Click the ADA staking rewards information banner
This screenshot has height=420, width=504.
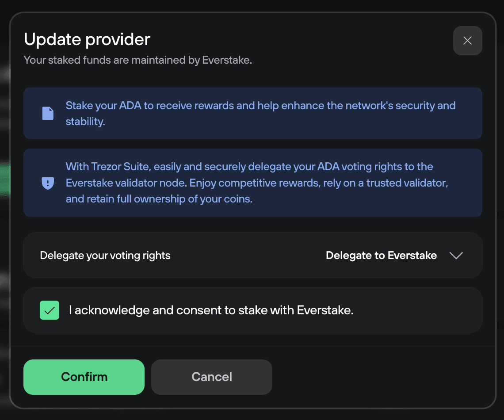pyautogui.click(x=252, y=113)
